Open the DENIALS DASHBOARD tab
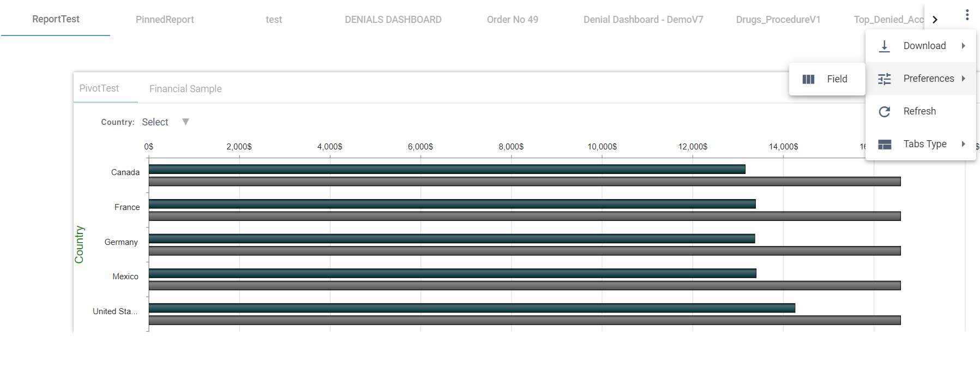 tap(393, 20)
